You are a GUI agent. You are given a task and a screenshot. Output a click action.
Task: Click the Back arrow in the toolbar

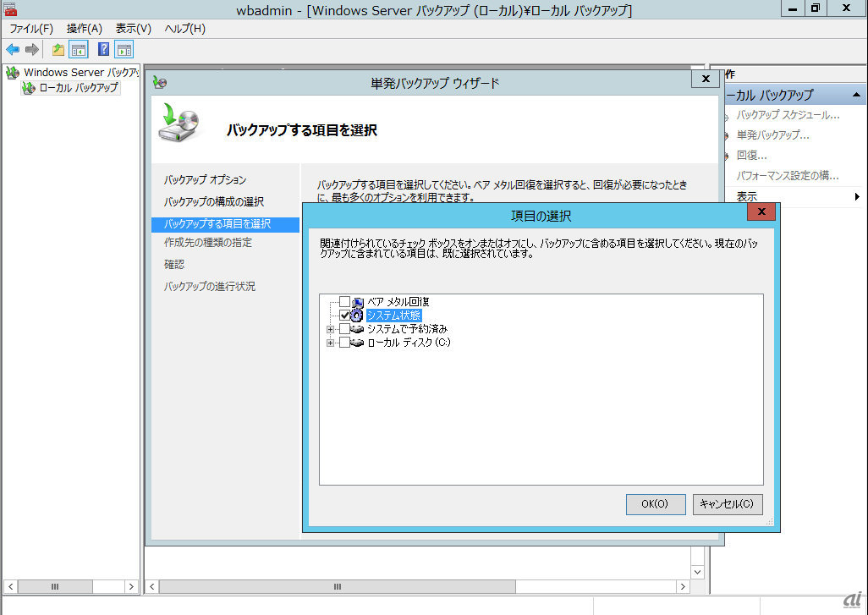click(13, 50)
